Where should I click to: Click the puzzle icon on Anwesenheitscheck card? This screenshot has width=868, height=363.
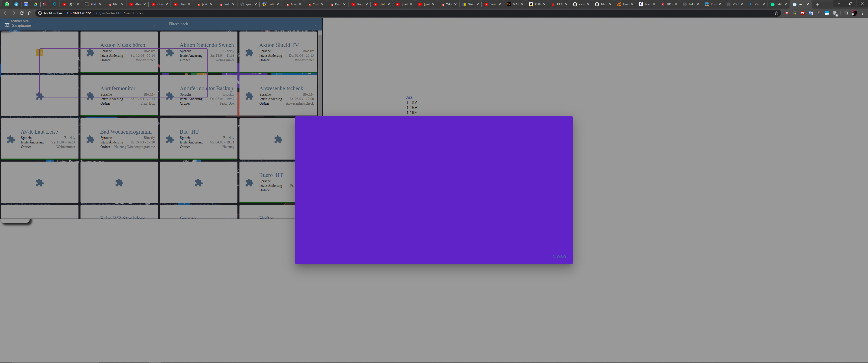click(x=249, y=96)
